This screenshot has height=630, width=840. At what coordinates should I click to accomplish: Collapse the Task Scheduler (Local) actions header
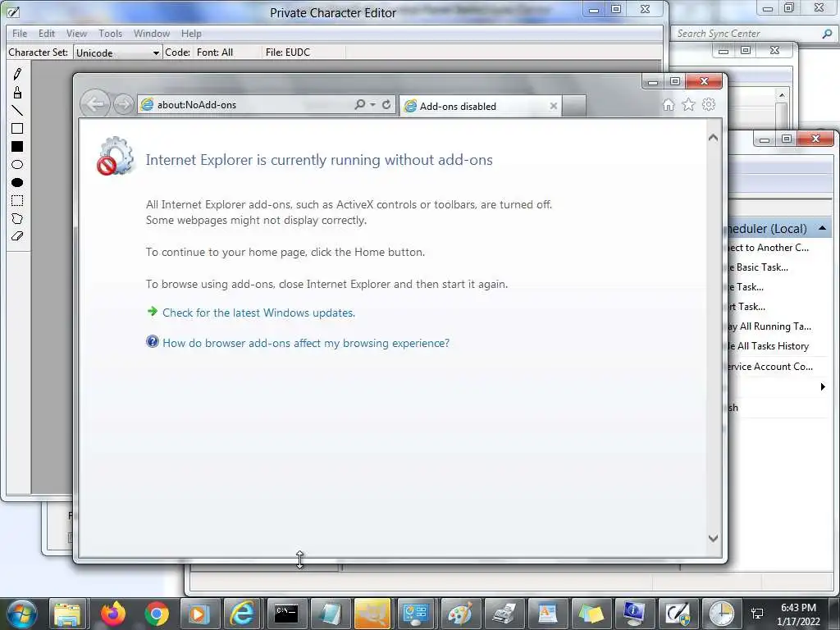point(822,228)
